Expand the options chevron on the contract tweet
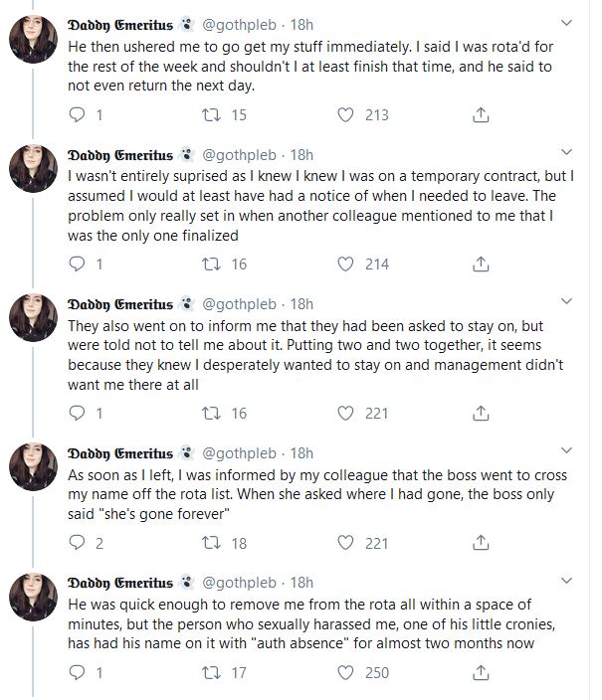 click(567, 152)
